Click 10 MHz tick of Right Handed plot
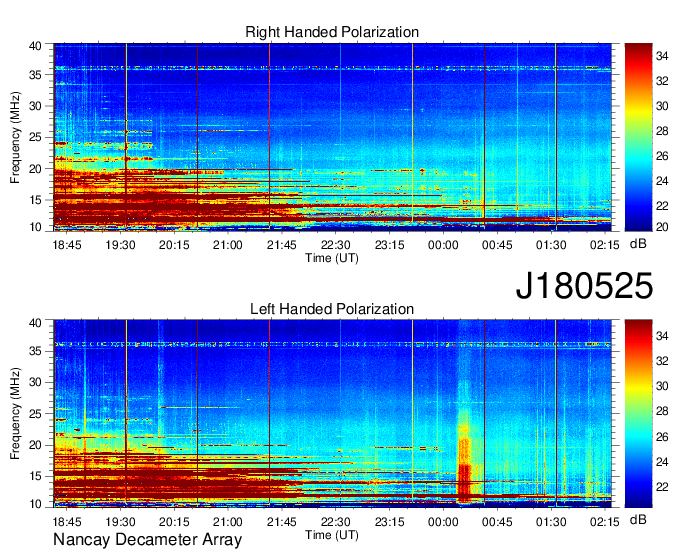Image resolution: width=680 pixels, height=552 pixels. point(36,227)
